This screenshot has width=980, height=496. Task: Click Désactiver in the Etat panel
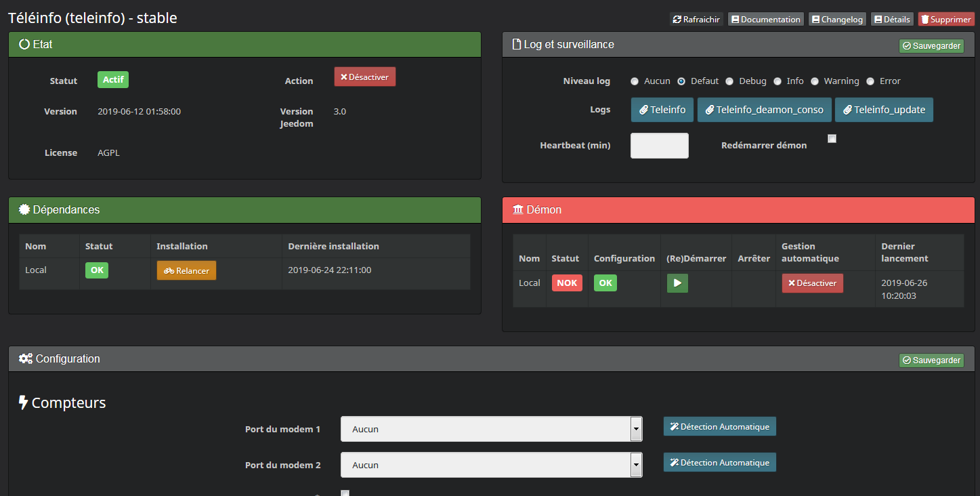[x=365, y=77]
